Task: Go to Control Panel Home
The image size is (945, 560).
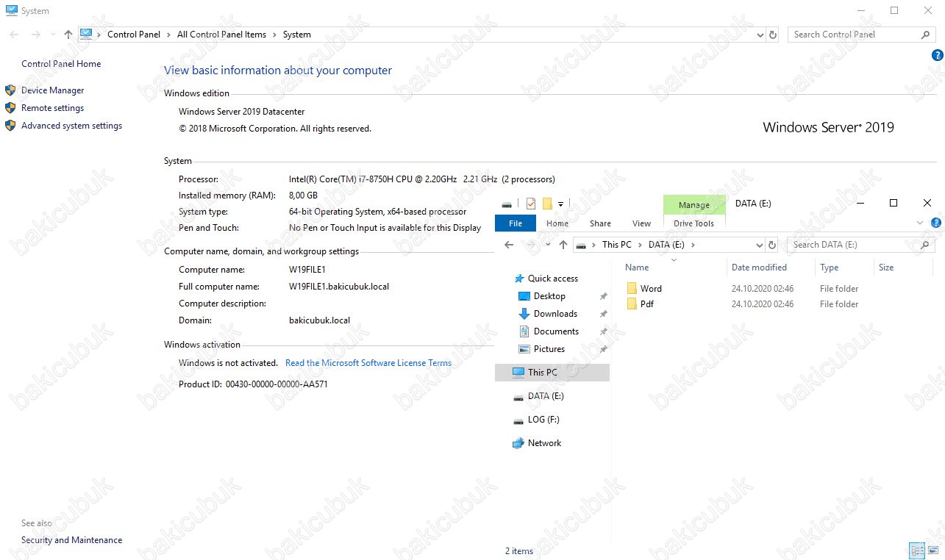Action: [x=61, y=64]
